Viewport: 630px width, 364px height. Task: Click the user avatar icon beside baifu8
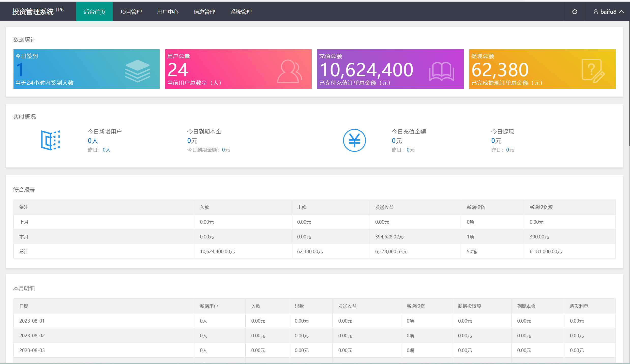pyautogui.click(x=596, y=12)
